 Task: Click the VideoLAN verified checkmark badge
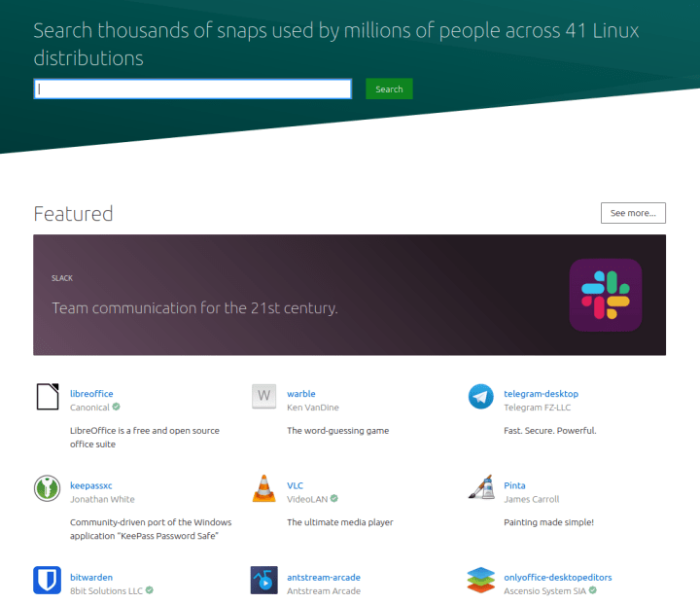(333, 498)
